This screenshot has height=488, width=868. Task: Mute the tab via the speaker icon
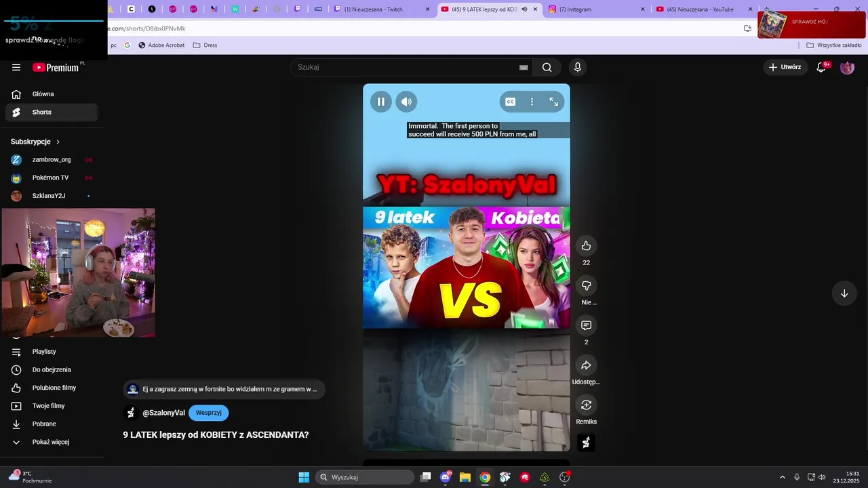tap(524, 9)
